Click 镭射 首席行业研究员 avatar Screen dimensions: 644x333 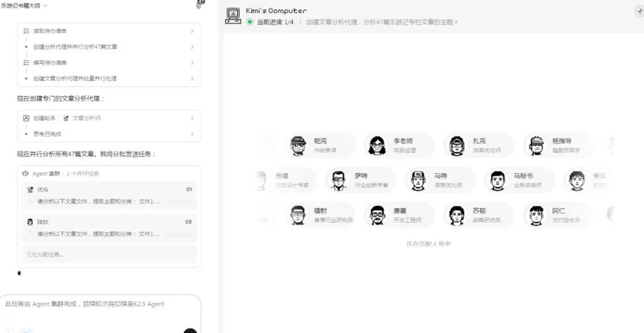298,215
